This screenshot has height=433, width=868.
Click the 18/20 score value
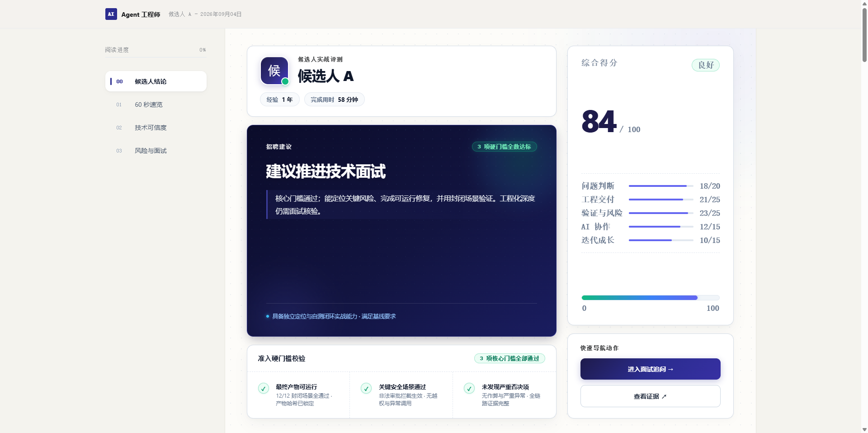(x=710, y=186)
